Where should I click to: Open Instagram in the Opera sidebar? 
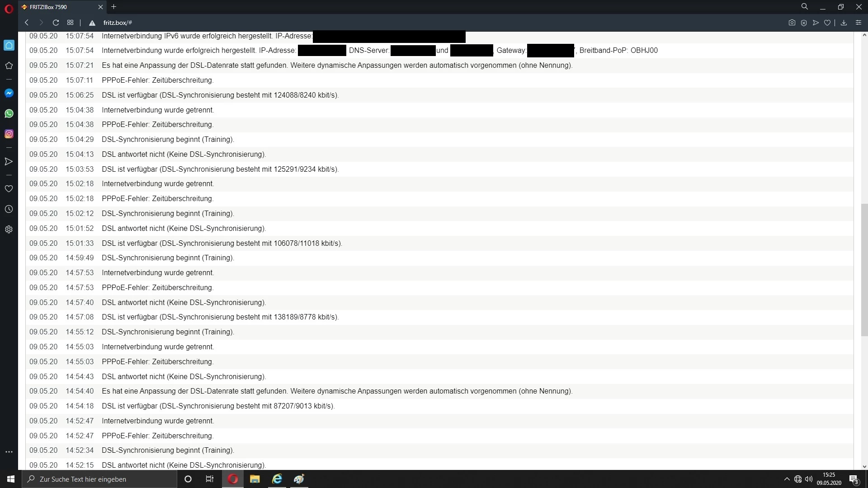click(x=9, y=134)
